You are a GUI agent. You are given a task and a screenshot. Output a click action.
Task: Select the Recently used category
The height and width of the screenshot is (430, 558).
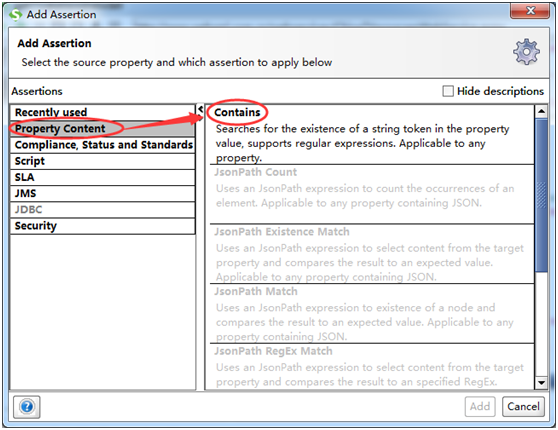click(102, 112)
